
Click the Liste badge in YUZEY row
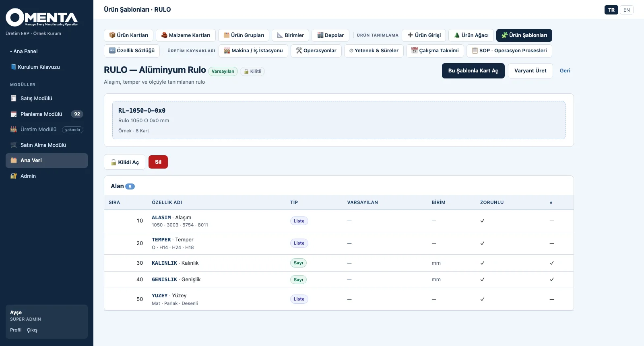299,299
